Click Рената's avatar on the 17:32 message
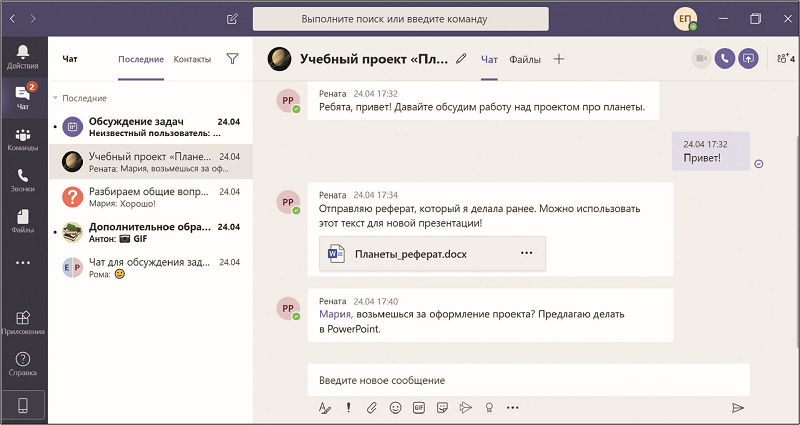Viewport: 800px width, 425px height. click(x=288, y=101)
